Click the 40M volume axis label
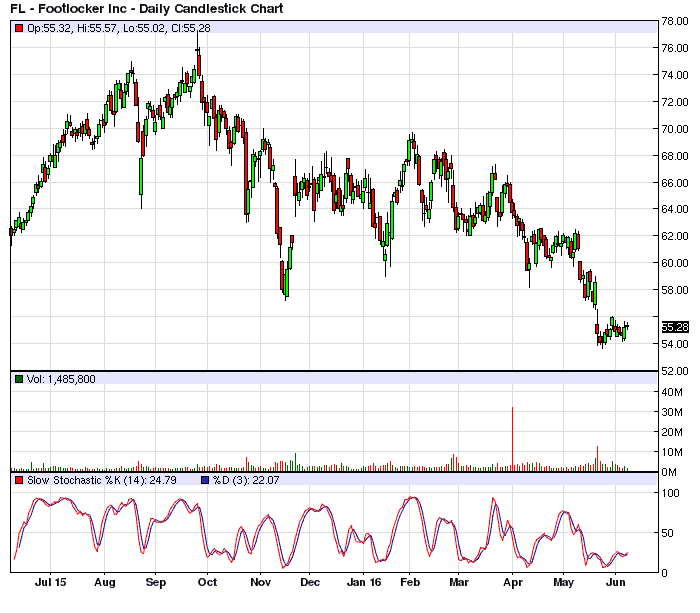 click(x=672, y=392)
